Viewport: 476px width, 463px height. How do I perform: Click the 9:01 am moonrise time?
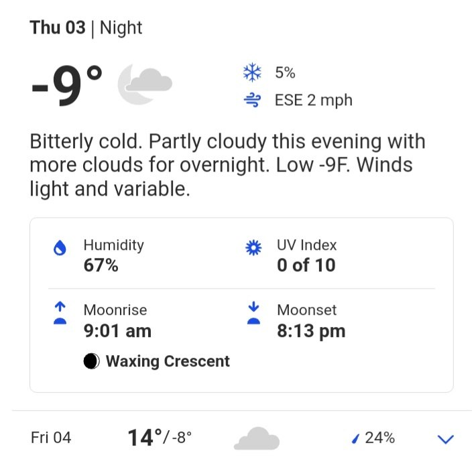click(x=117, y=331)
